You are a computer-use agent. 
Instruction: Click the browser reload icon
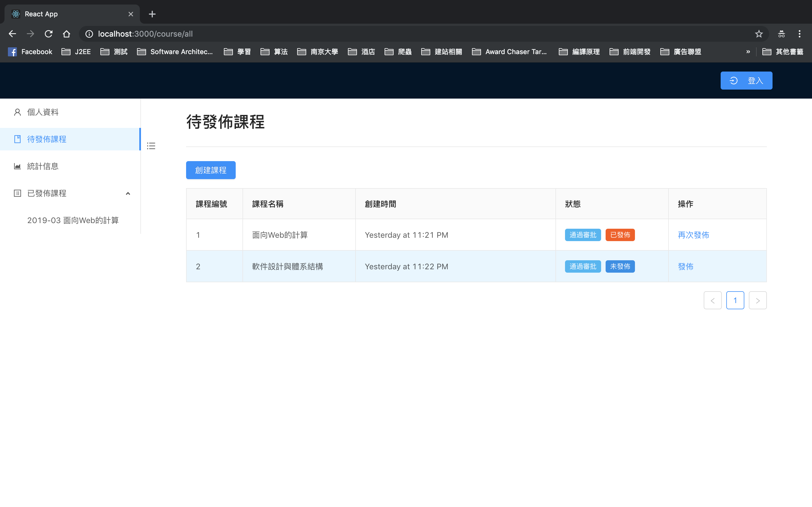[49, 34]
